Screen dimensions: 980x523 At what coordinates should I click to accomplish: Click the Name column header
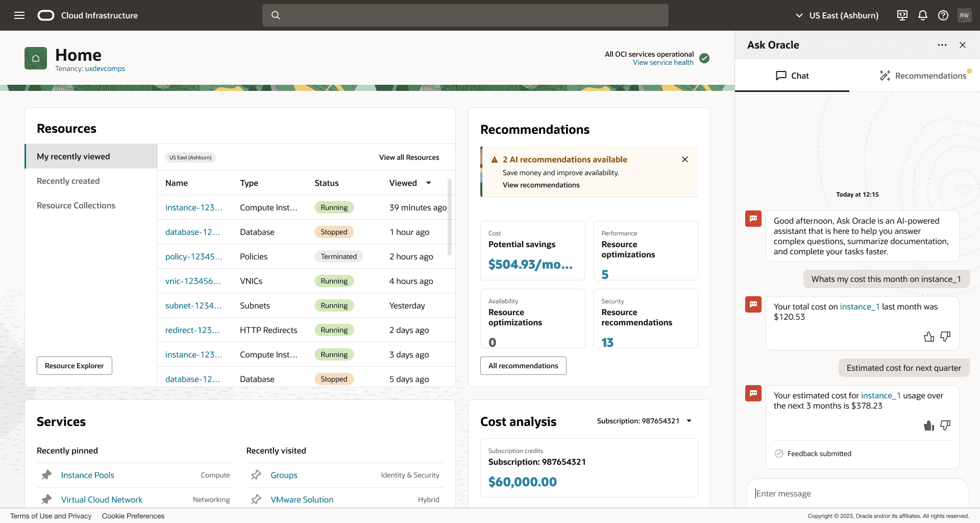177,183
